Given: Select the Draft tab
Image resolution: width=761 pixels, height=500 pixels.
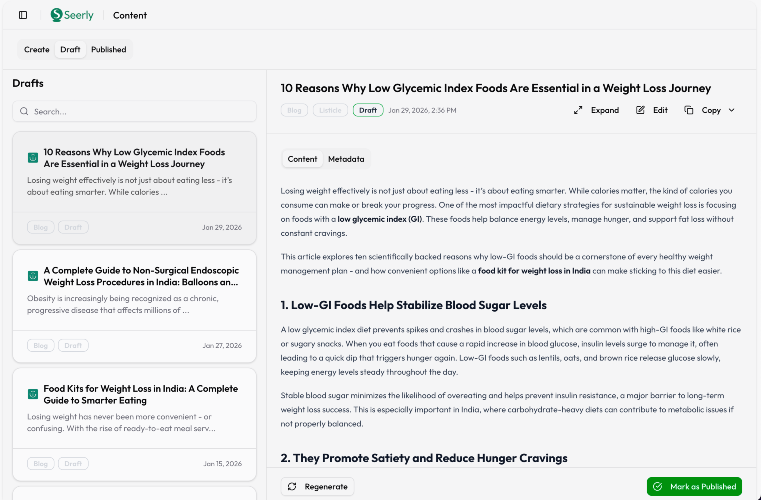Looking at the screenshot, I should pyautogui.click(x=70, y=49).
